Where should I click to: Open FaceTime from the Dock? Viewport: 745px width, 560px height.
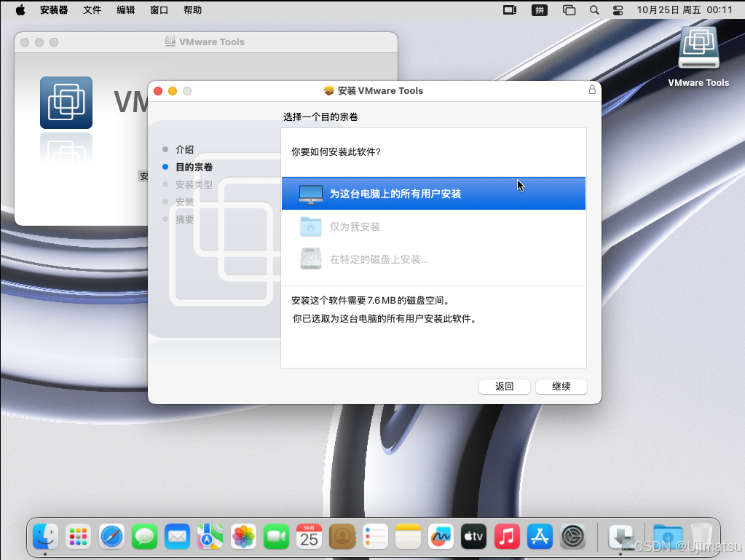pos(276,537)
